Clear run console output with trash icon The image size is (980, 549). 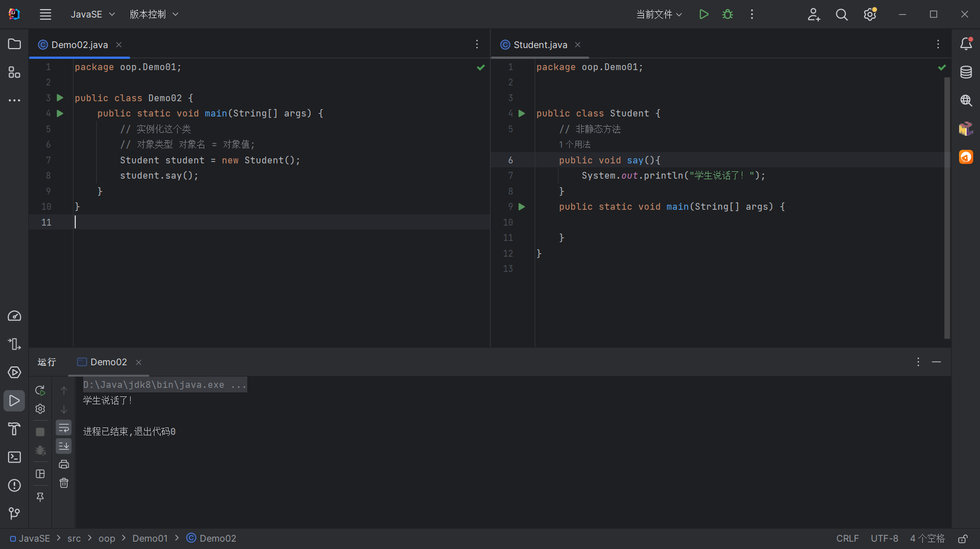64,483
